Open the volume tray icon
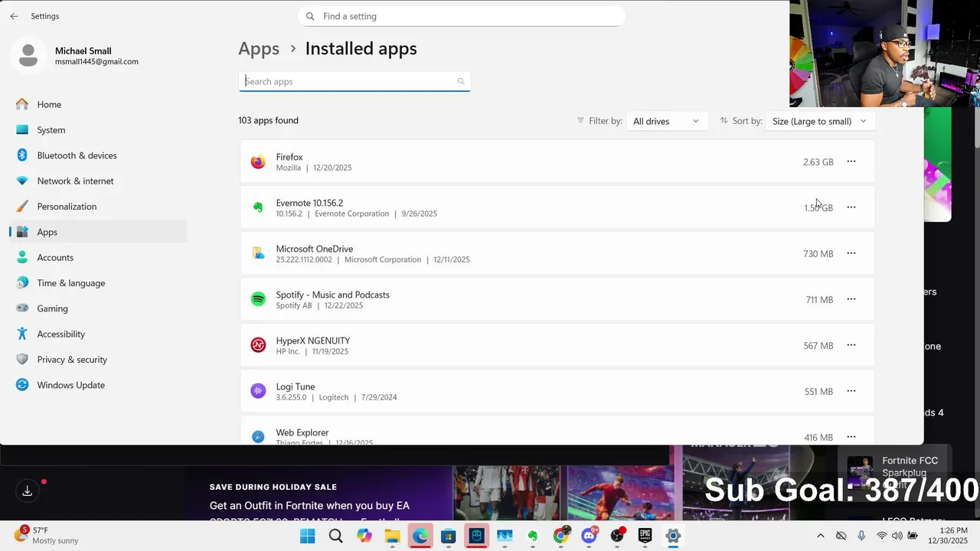This screenshot has height=551, width=980. 897,536
